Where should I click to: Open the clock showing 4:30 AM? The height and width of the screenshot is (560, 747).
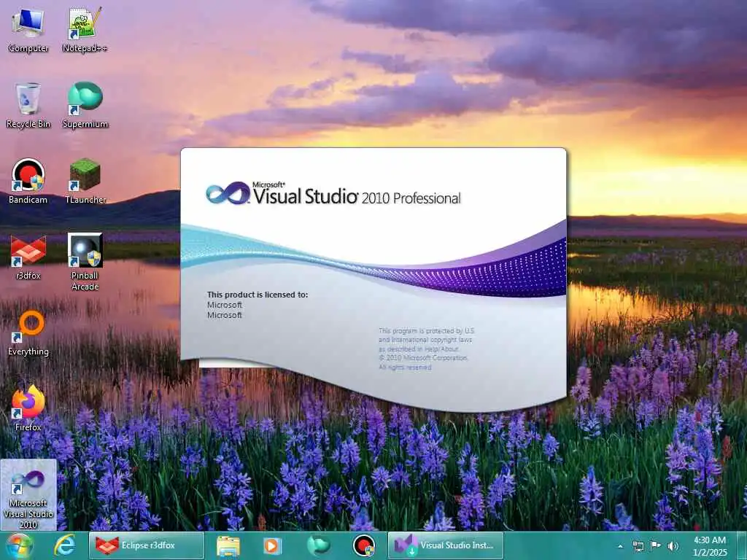(710, 546)
